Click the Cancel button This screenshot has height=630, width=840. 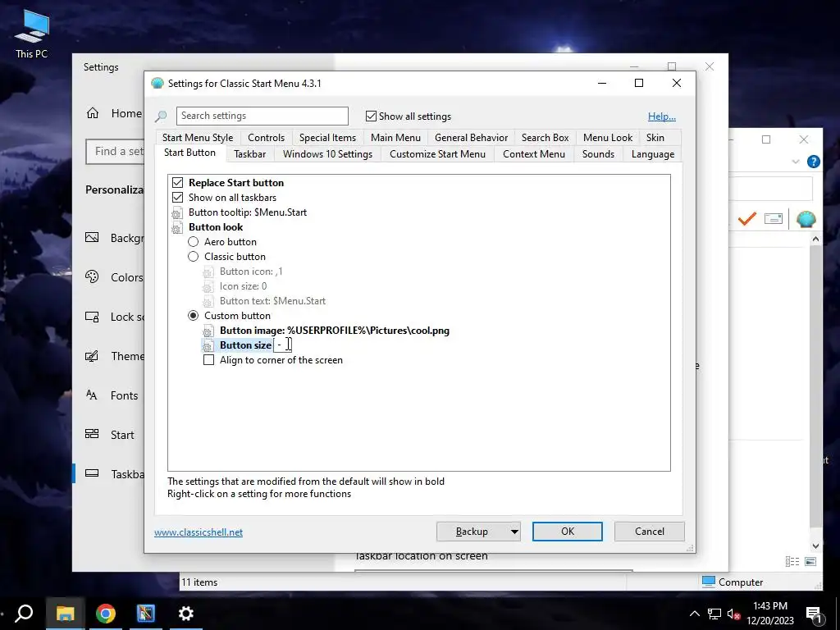pos(650,532)
